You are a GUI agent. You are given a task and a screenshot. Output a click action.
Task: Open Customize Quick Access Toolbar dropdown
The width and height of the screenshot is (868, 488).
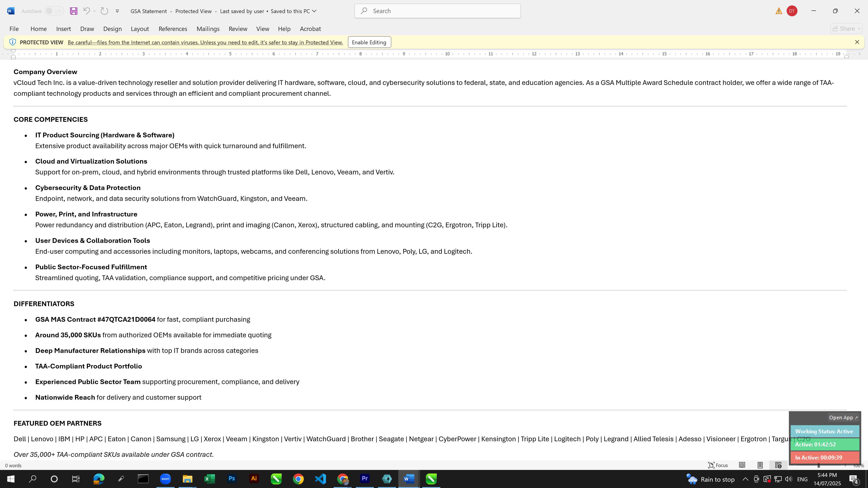click(117, 11)
